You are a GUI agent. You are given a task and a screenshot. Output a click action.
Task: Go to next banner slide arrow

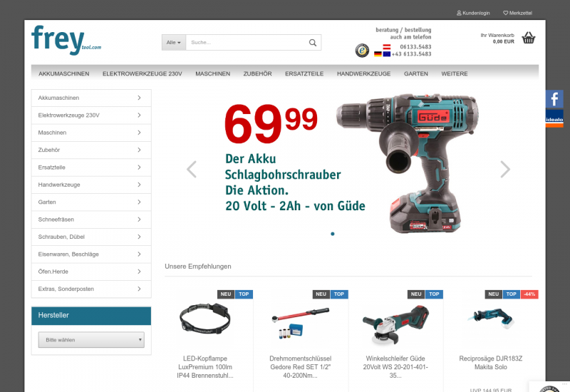[505, 169]
